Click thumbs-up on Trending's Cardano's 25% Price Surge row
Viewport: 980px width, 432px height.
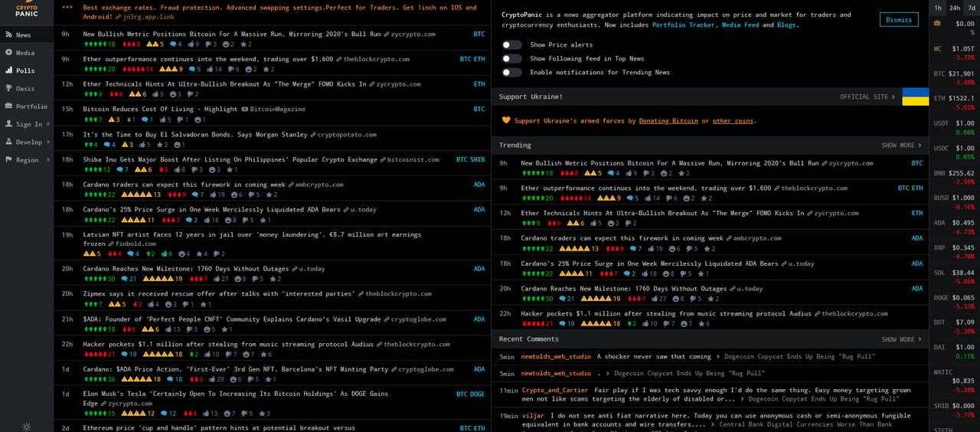tap(649, 273)
